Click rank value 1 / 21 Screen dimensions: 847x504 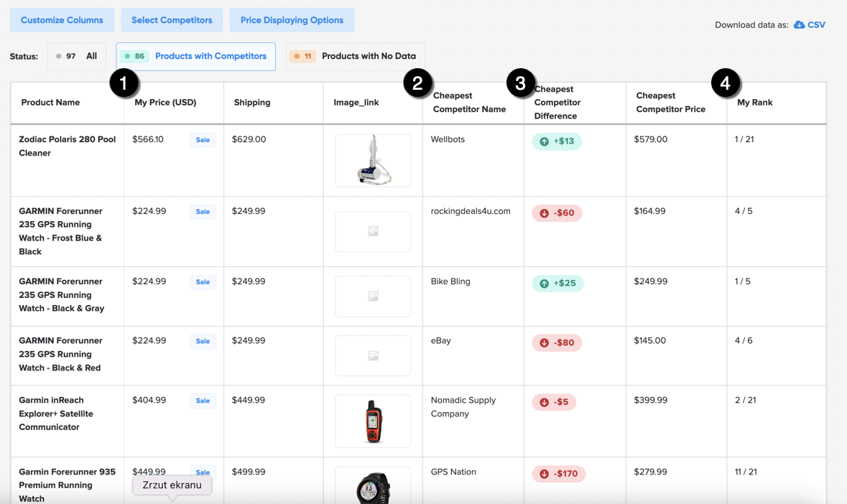click(744, 139)
